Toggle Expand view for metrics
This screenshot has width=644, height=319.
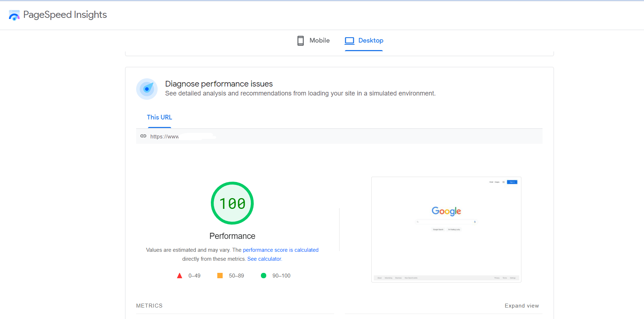522,306
